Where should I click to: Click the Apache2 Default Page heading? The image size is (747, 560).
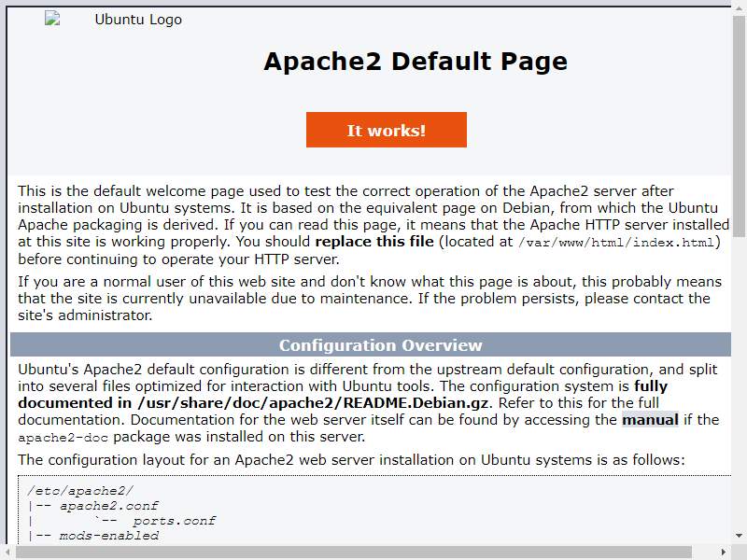(x=416, y=62)
